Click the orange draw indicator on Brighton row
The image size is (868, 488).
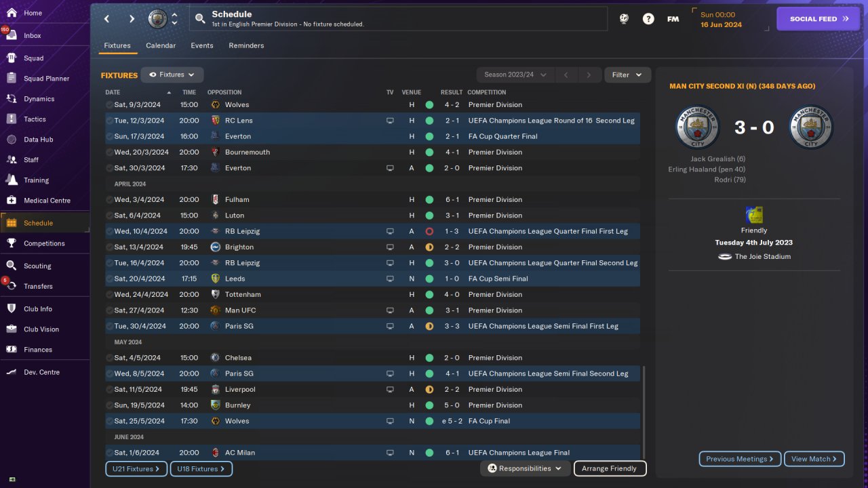click(x=429, y=247)
